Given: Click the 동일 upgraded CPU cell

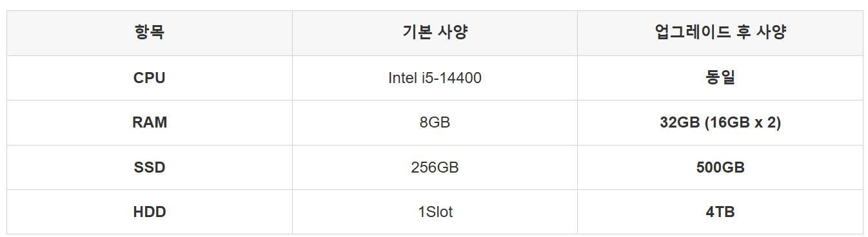Looking at the screenshot, I should [x=720, y=78].
